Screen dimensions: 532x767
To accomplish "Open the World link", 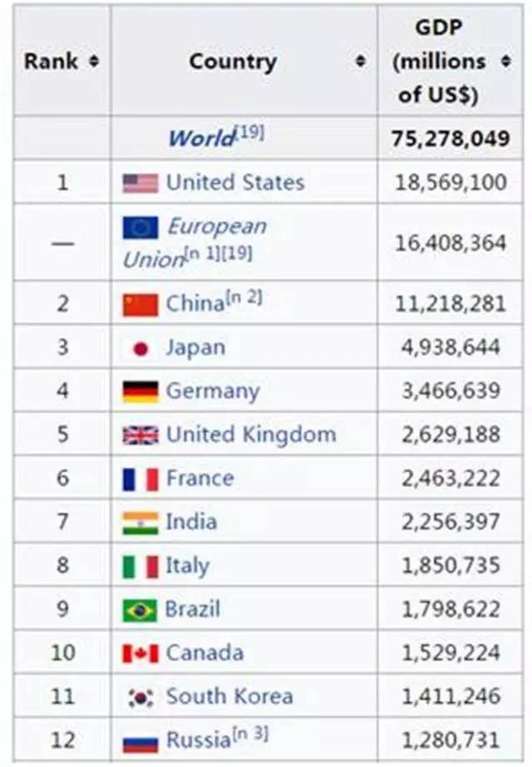I will point(201,138).
